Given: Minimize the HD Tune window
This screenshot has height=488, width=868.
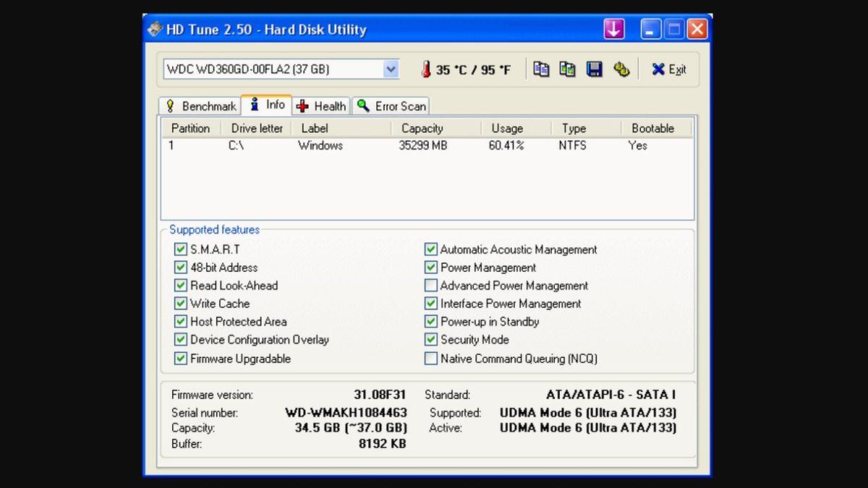Looking at the screenshot, I should 651,30.
